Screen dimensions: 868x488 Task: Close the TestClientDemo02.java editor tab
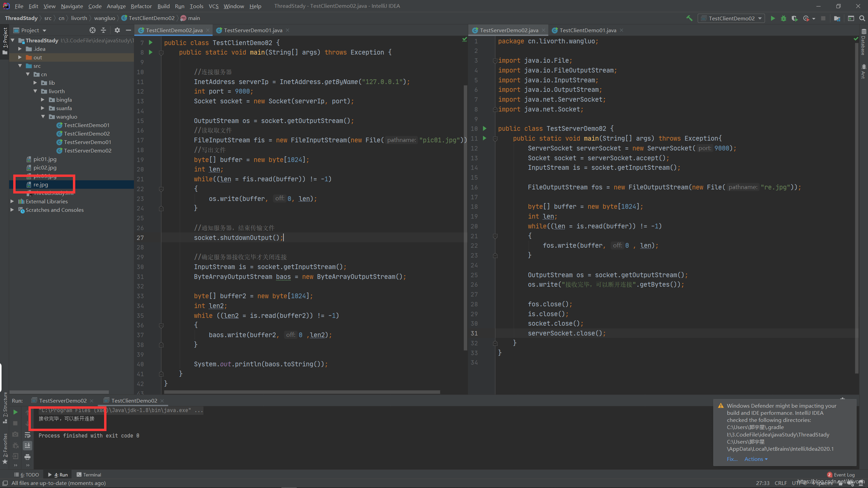coord(208,30)
